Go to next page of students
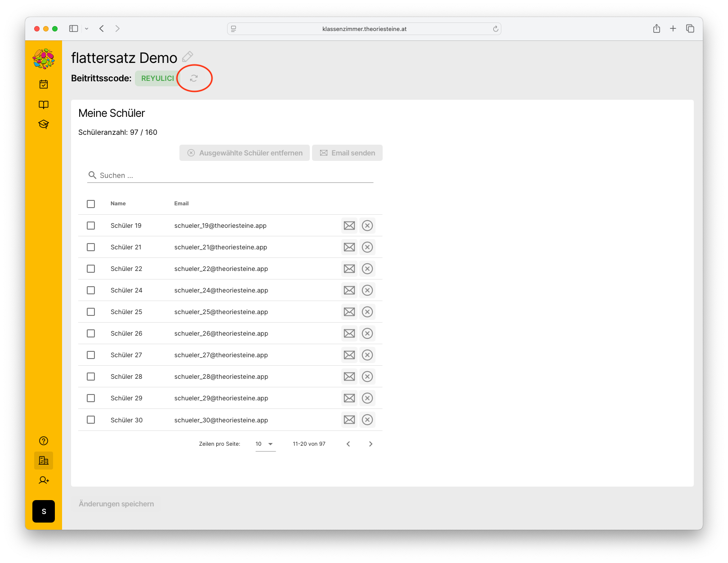 pos(371,444)
